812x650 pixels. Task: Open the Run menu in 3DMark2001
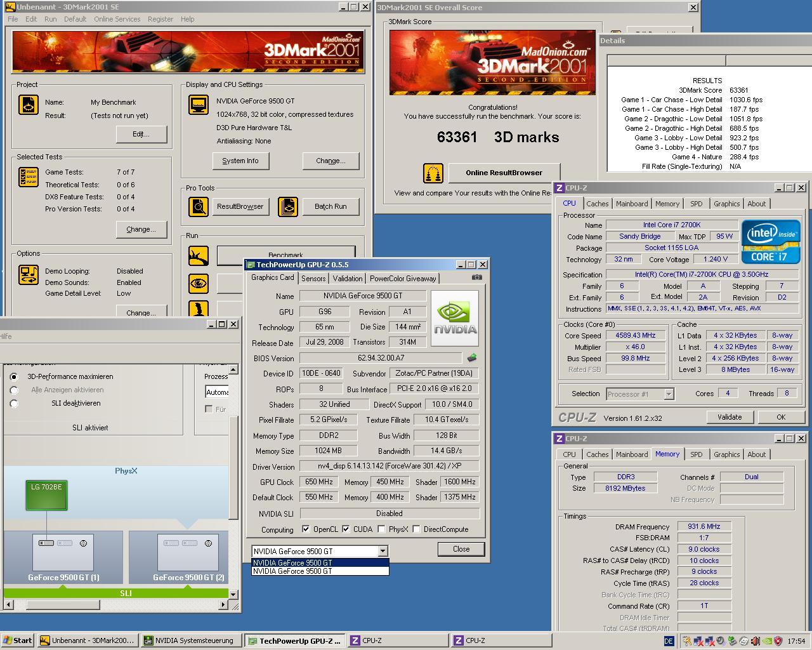click(50, 19)
